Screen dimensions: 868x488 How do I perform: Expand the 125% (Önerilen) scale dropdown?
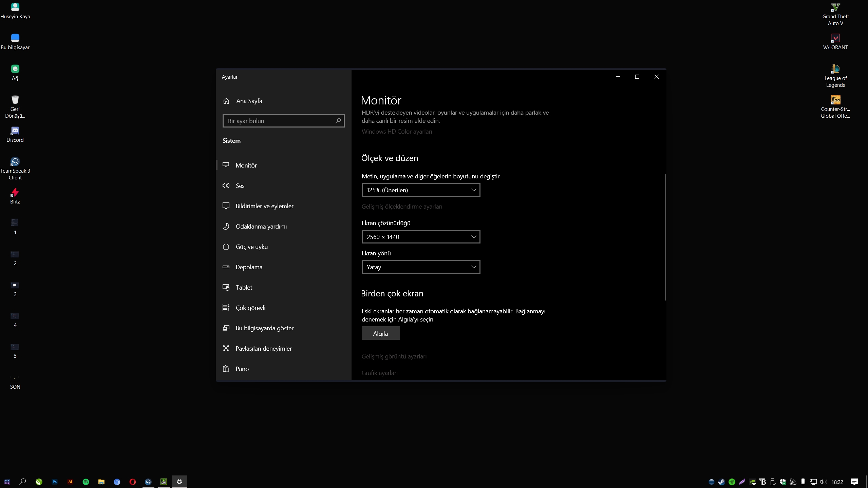point(420,190)
